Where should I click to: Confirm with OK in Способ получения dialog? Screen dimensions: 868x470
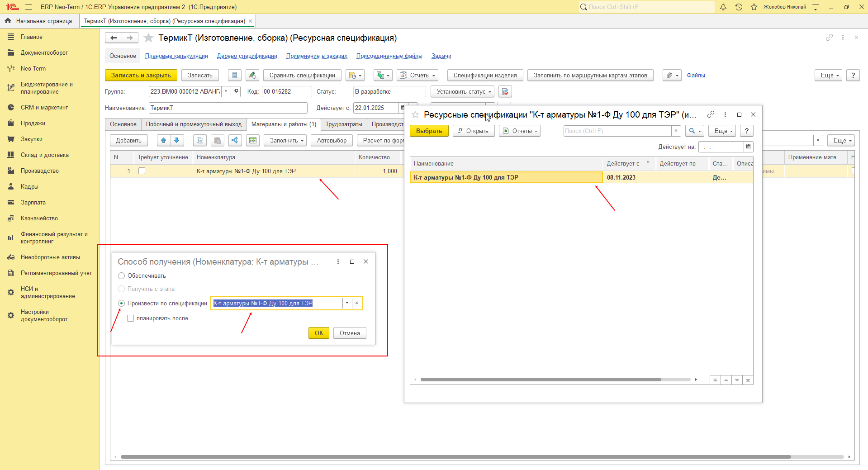click(x=319, y=333)
